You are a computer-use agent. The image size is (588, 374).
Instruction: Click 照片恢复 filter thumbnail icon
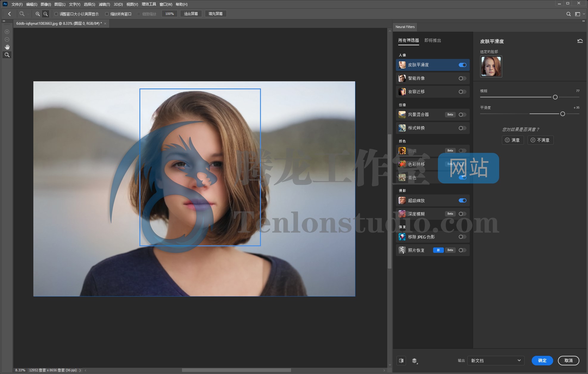[402, 250]
